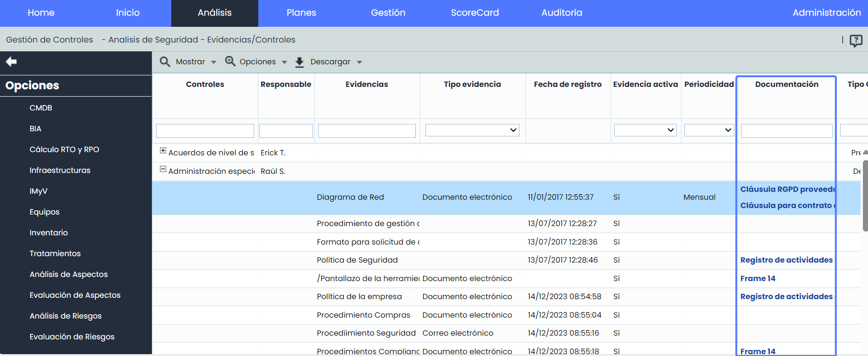Click the Controles filter input field
Image resolution: width=868 pixels, height=356 pixels.
point(205,131)
